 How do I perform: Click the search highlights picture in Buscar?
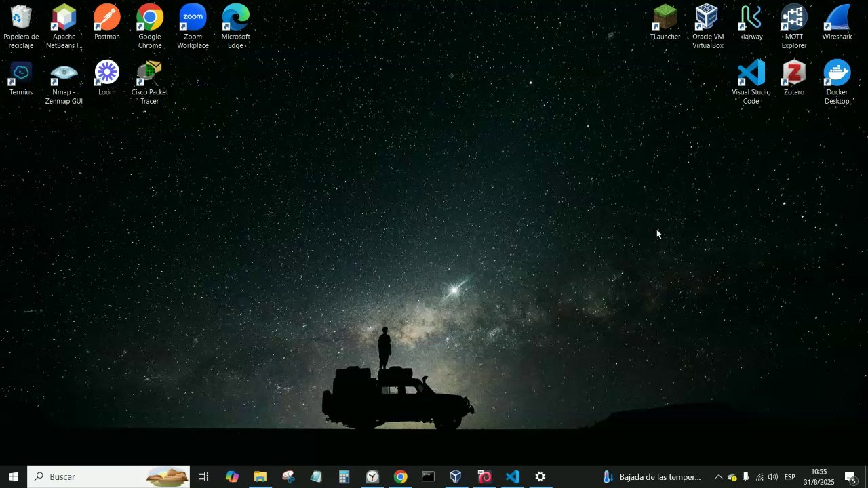tap(167, 476)
